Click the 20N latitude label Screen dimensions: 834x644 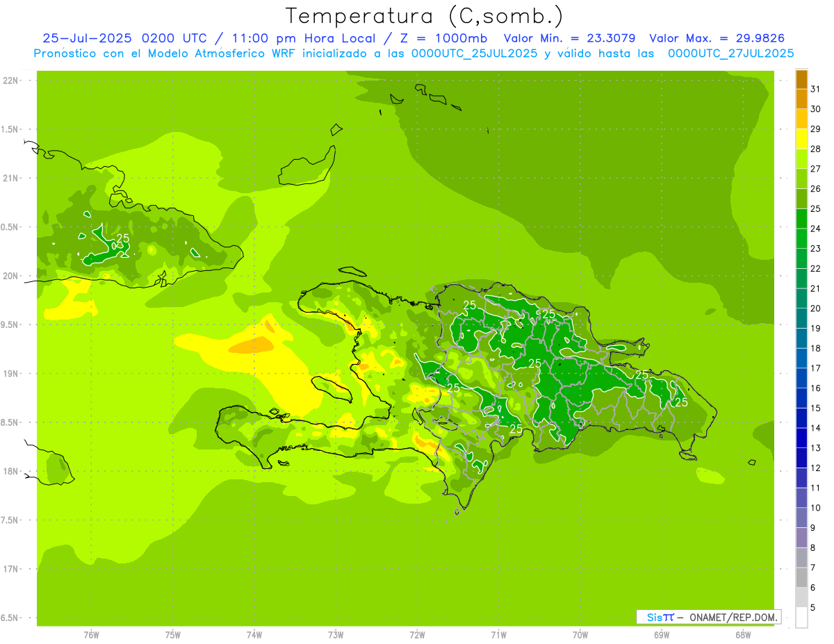point(12,276)
